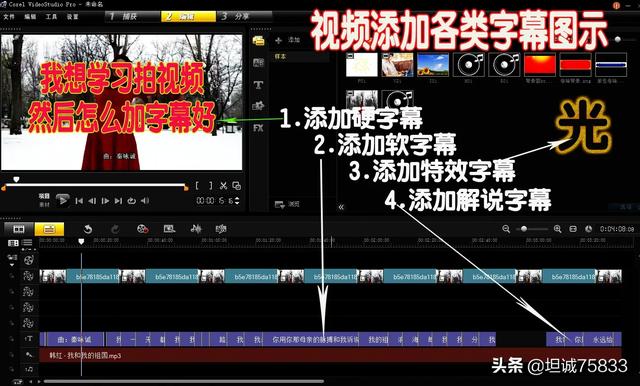
Task: Open the 设置 menu
Action: (x=72, y=16)
